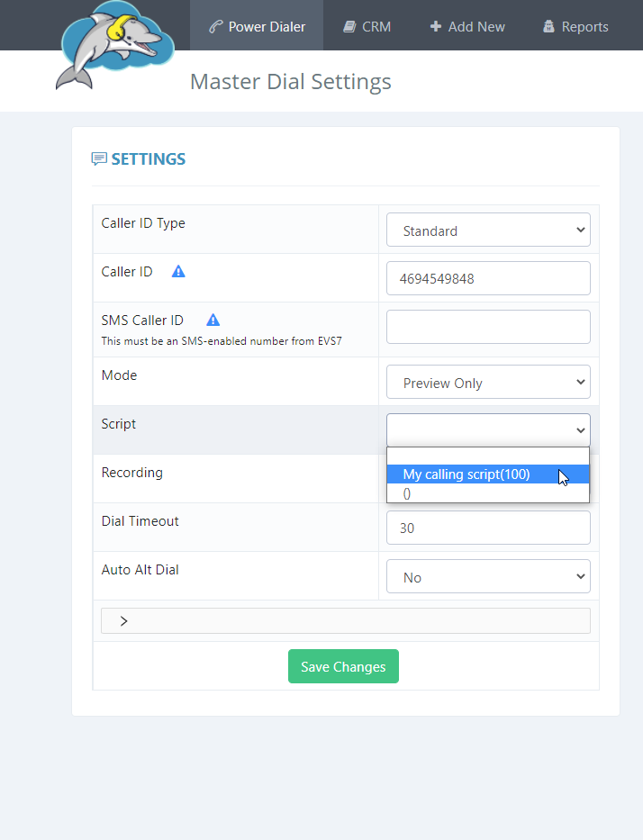Open the Caller ID Type dropdown
This screenshot has width=643, height=840.
(x=488, y=230)
